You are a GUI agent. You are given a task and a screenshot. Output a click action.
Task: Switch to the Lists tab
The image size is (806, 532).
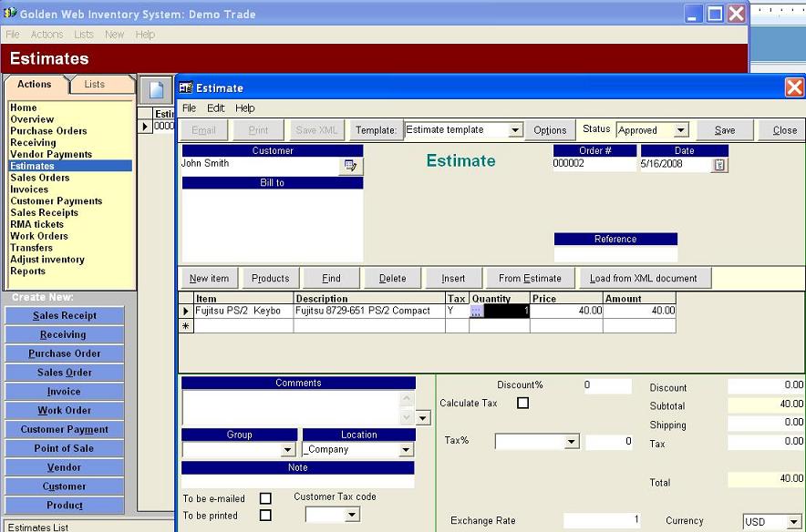pos(102,84)
